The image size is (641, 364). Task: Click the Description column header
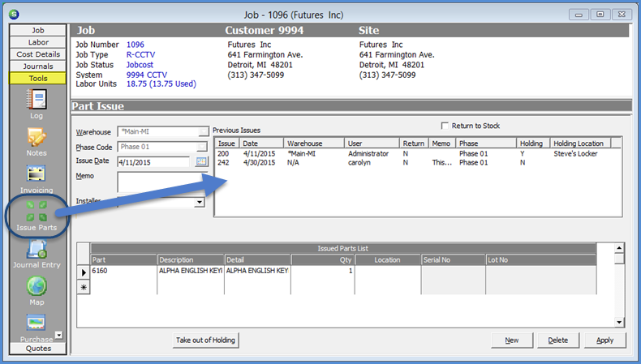(x=191, y=259)
